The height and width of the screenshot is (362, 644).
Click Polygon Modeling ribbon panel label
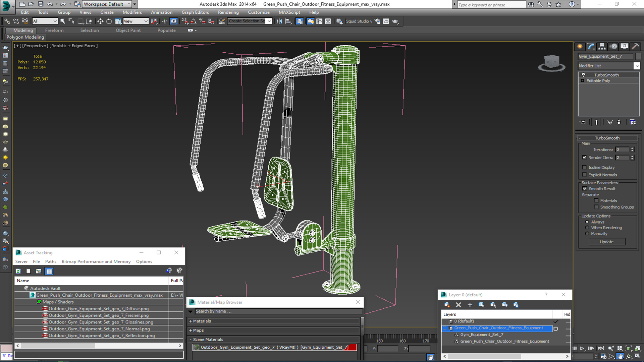(x=25, y=37)
